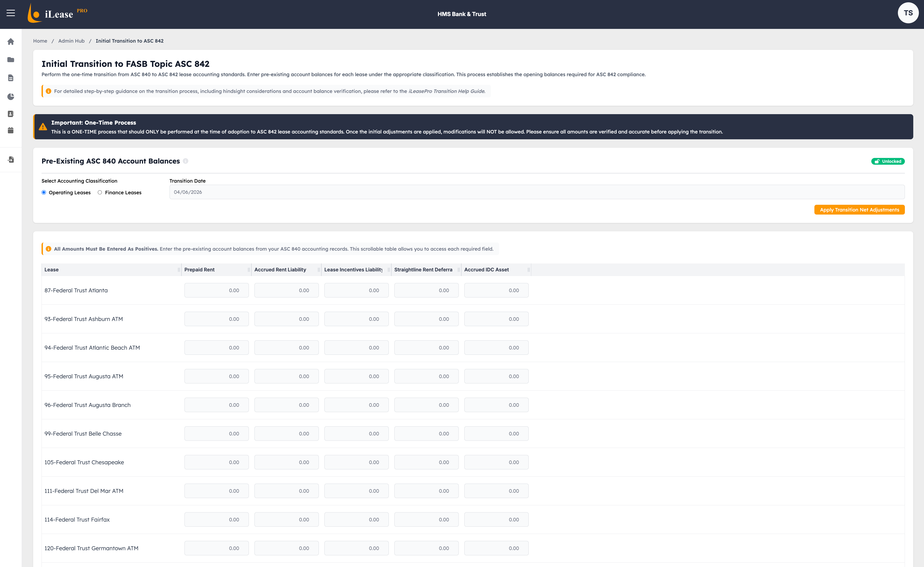Click Apply Transition Net Adjustments
This screenshot has height=567, width=924.
coord(859,210)
